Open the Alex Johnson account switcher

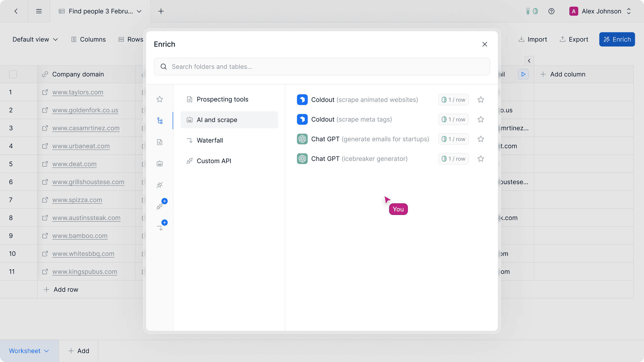click(600, 11)
